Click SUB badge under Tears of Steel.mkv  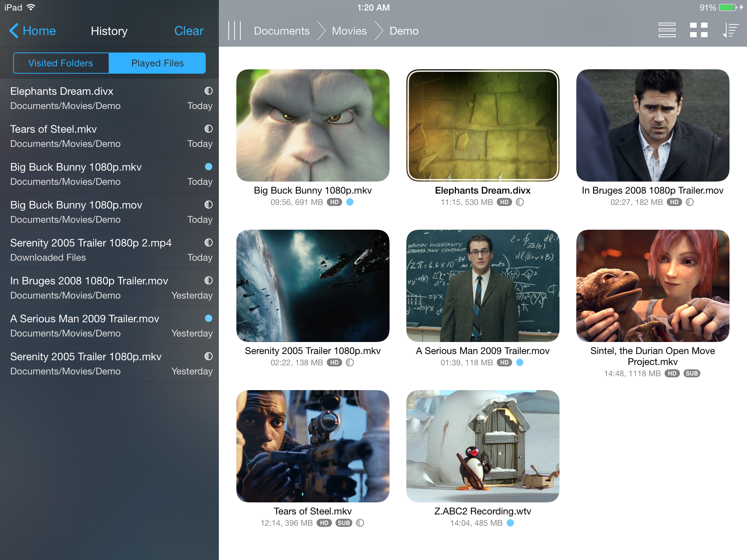(x=344, y=523)
